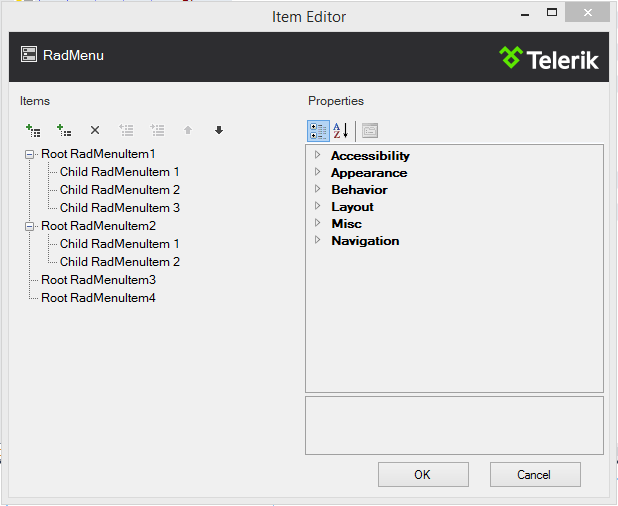Click the Add child item icon

click(x=64, y=130)
